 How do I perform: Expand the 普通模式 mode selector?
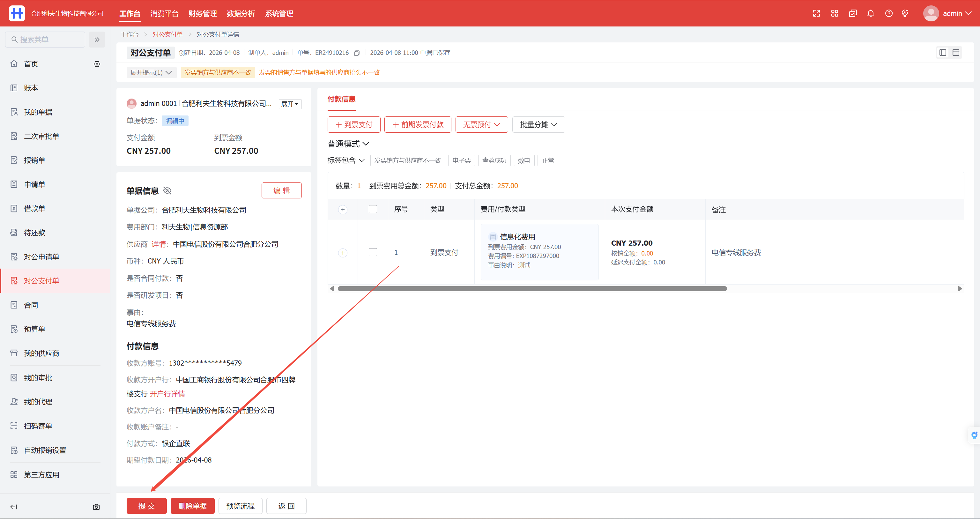coord(348,144)
